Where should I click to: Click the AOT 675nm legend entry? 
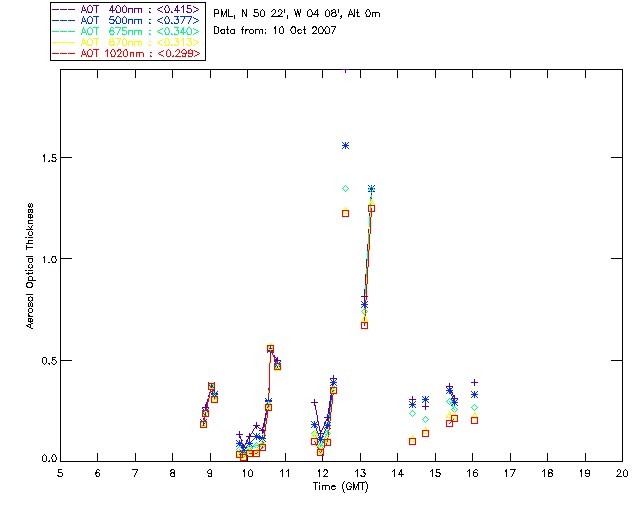click(x=127, y=31)
